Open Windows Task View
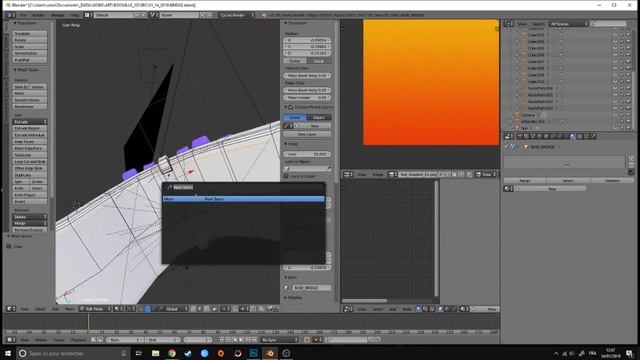This screenshot has width=640, height=360. click(x=138, y=353)
